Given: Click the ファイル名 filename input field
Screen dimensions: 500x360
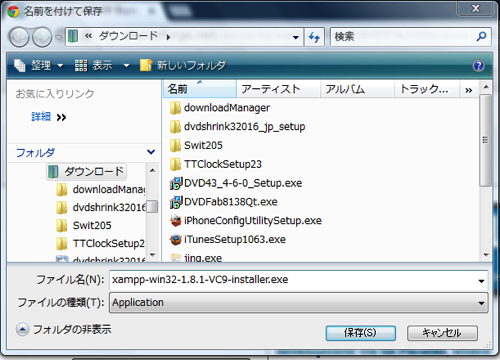Looking at the screenshot, I should click(293, 280).
